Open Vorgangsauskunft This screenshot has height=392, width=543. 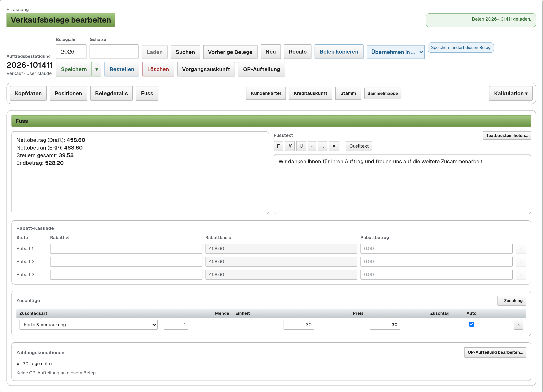click(x=206, y=69)
